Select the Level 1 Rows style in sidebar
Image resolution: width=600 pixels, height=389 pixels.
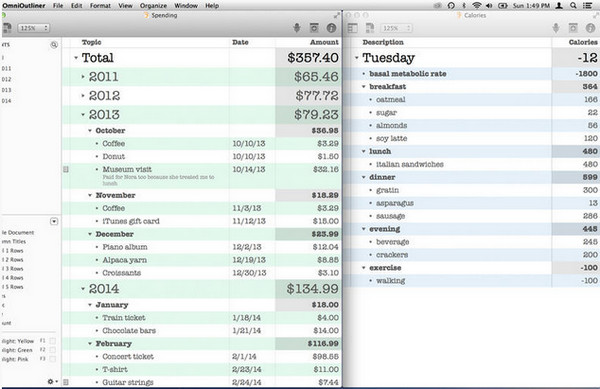[x=13, y=251]
